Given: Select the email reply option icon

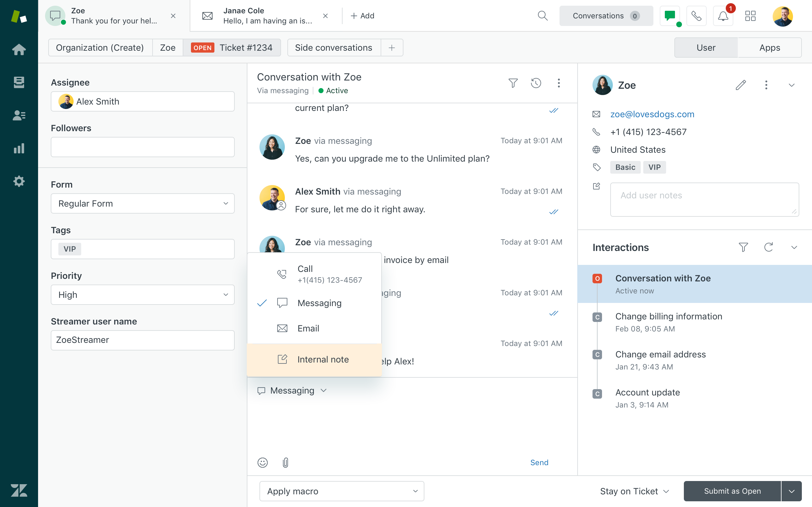Looking at the screenshot, I should click(x=282, y=328).
